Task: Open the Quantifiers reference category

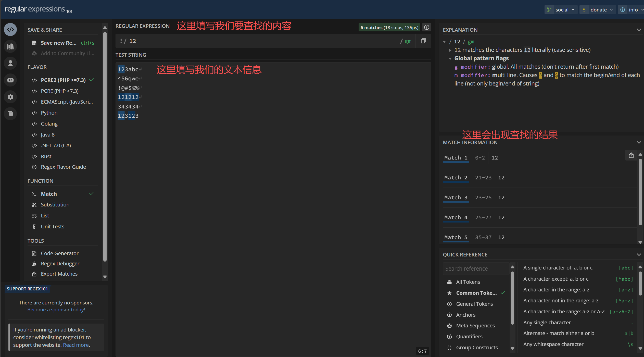Action: click(x=469, y=337)
